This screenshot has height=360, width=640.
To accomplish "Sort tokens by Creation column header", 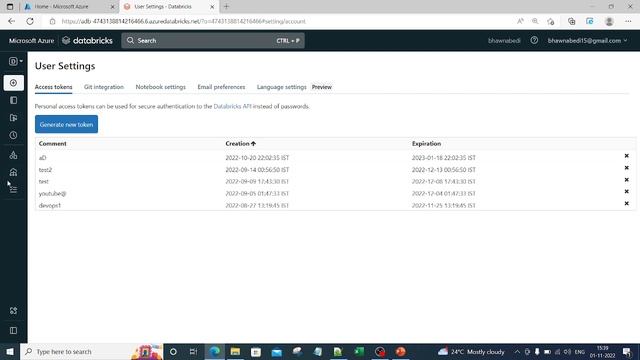I will click(x=240, y=144).
